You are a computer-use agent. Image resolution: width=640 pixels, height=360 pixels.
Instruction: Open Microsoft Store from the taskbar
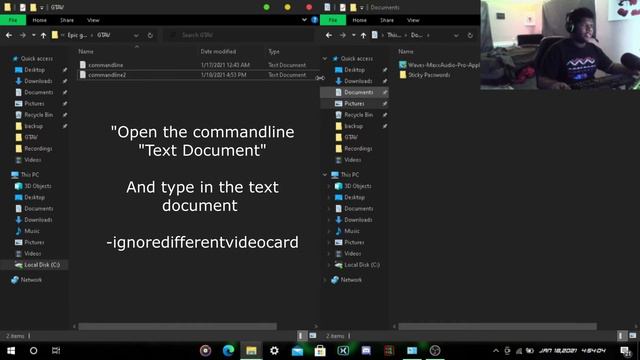click(x=320, y=351)
